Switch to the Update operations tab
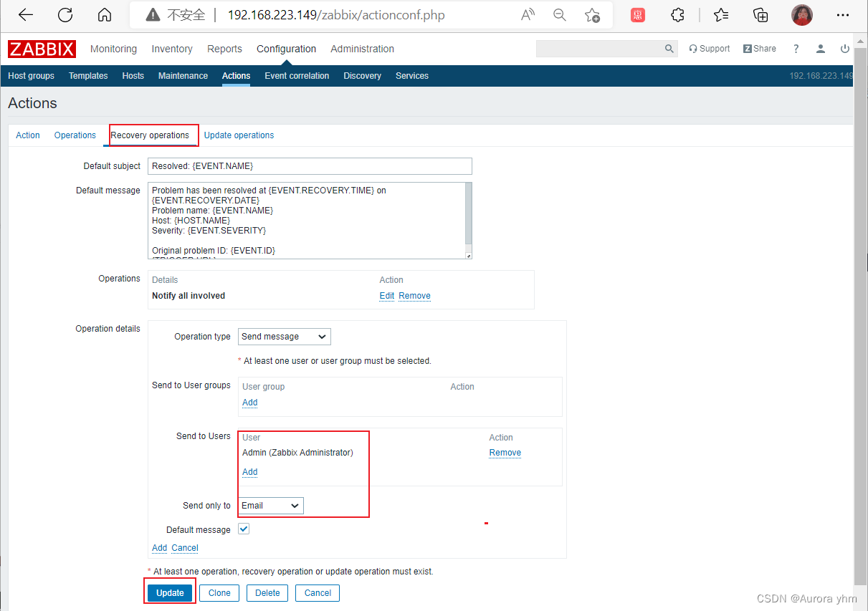This screenshot has width=868, height=611. [x=239, y=135]
